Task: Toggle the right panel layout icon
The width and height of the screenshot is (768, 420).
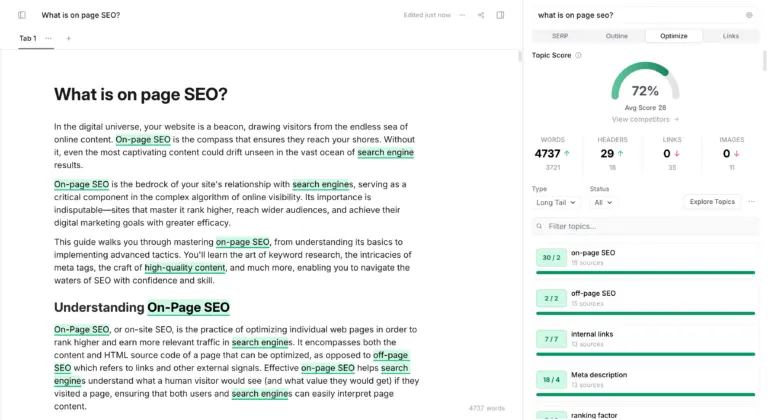Action: pos(500,15)
